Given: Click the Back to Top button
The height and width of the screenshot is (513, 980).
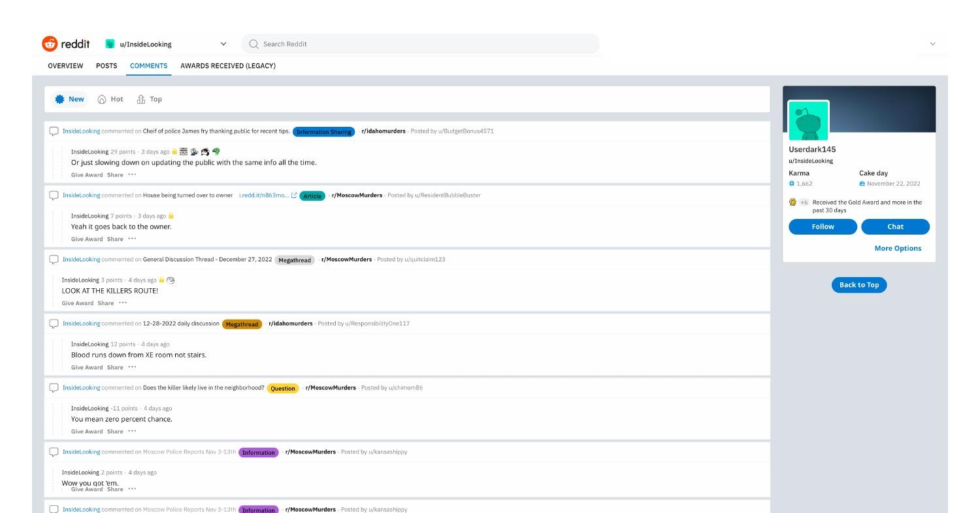Looking at the screenshot, I should coord(859,285).
